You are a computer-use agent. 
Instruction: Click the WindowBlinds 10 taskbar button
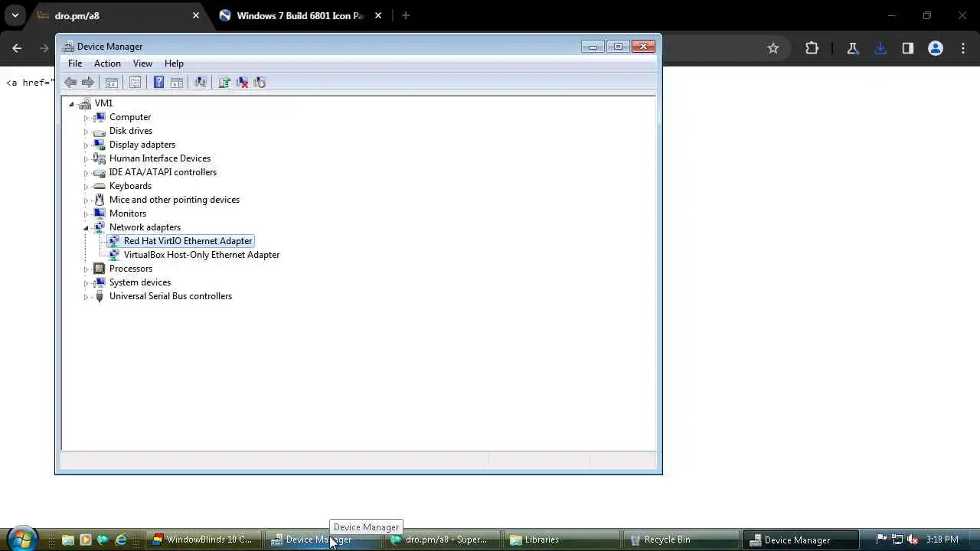click(204, 540)
